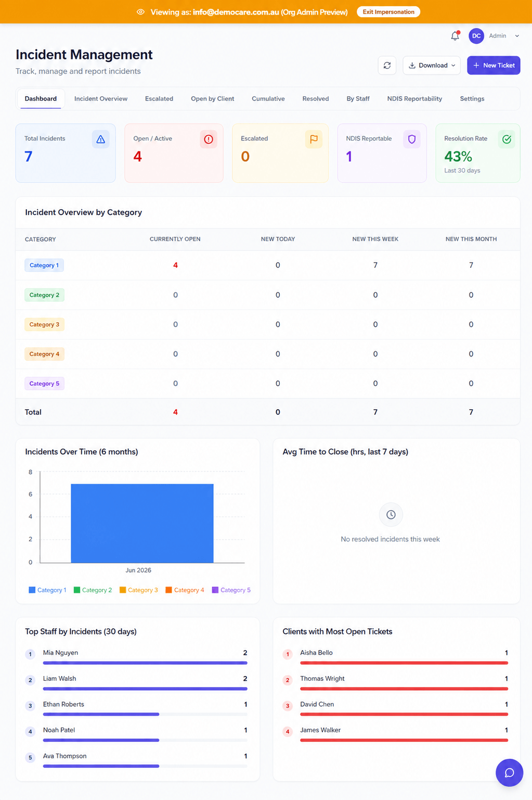Click the New Ticket button
The image size is (532, 800).
(x=494, y=65)
